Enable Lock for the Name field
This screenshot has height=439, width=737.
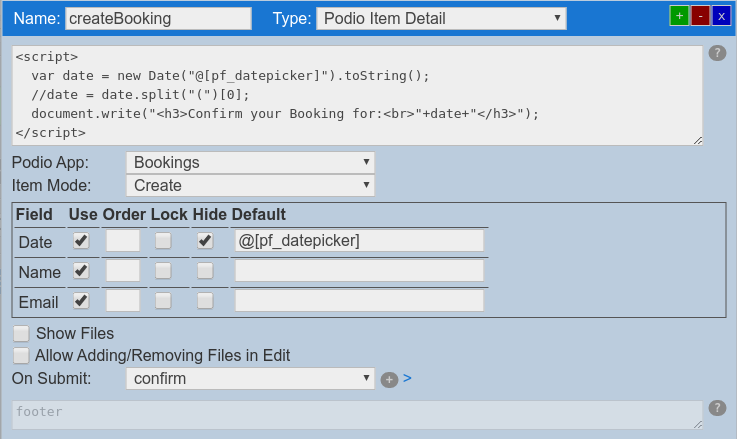[x=163, y=271]
